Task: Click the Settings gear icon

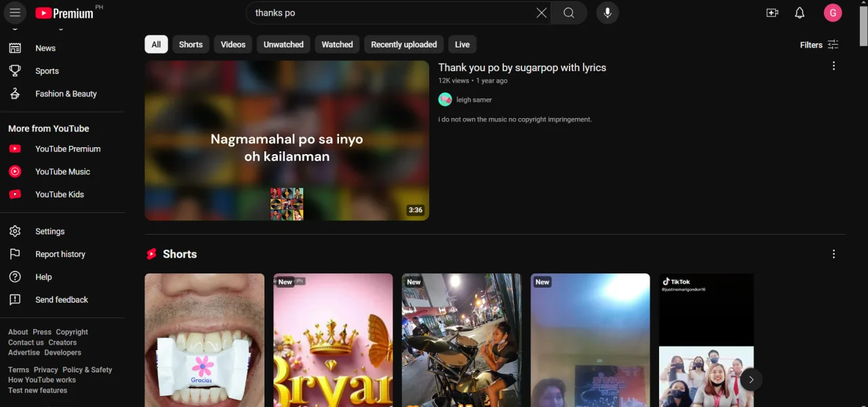Action: [15, 231]
